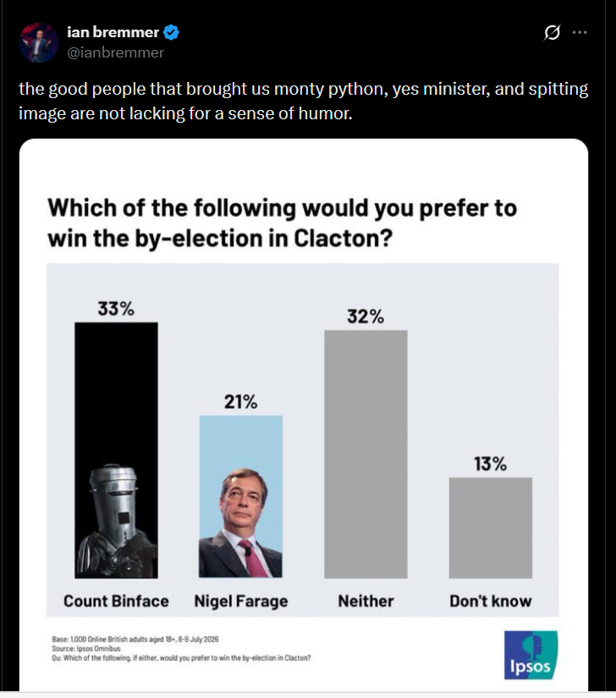Click the 32% label above Neither

(366, 316)
